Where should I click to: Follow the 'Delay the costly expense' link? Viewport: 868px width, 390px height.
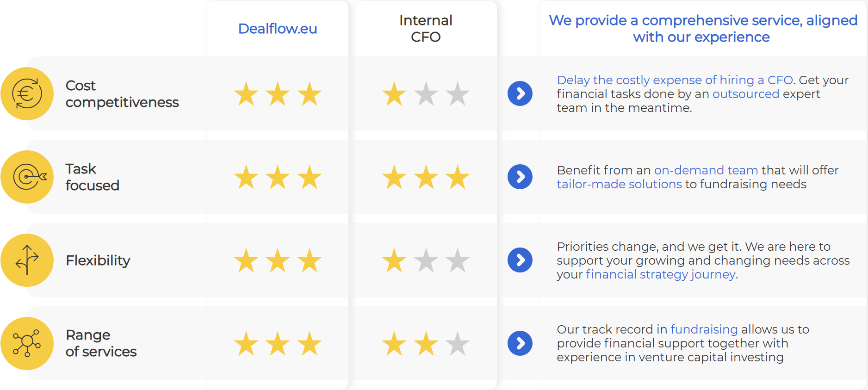[675, 80]
